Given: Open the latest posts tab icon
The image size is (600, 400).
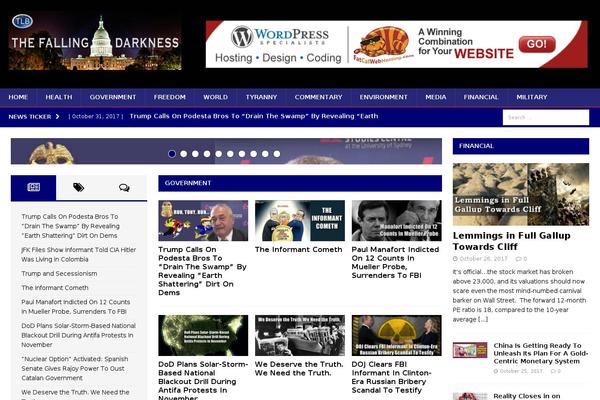Looking at the screenshot, I should 34,187.
